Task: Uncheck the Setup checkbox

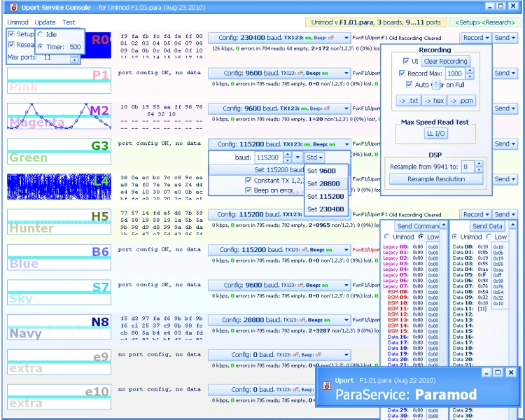Action: tap(12, 34)
